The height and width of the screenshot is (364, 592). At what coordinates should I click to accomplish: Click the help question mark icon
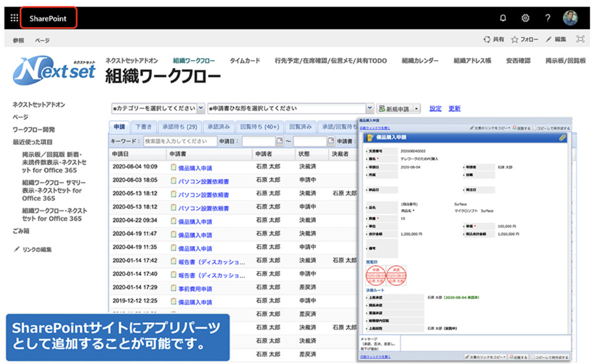click(548, 18)
